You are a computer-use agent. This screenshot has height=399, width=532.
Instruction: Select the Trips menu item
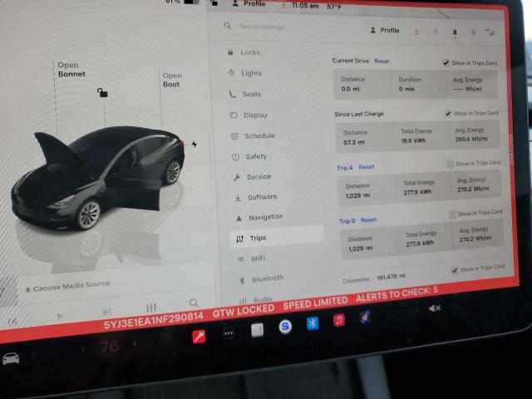click(x=278, y=239)
